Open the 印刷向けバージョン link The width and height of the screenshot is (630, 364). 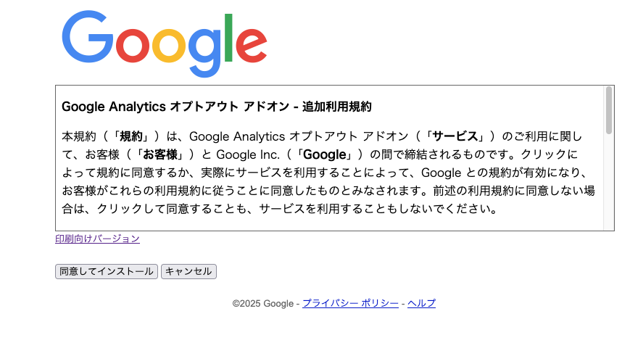click(x=98, y=239)
